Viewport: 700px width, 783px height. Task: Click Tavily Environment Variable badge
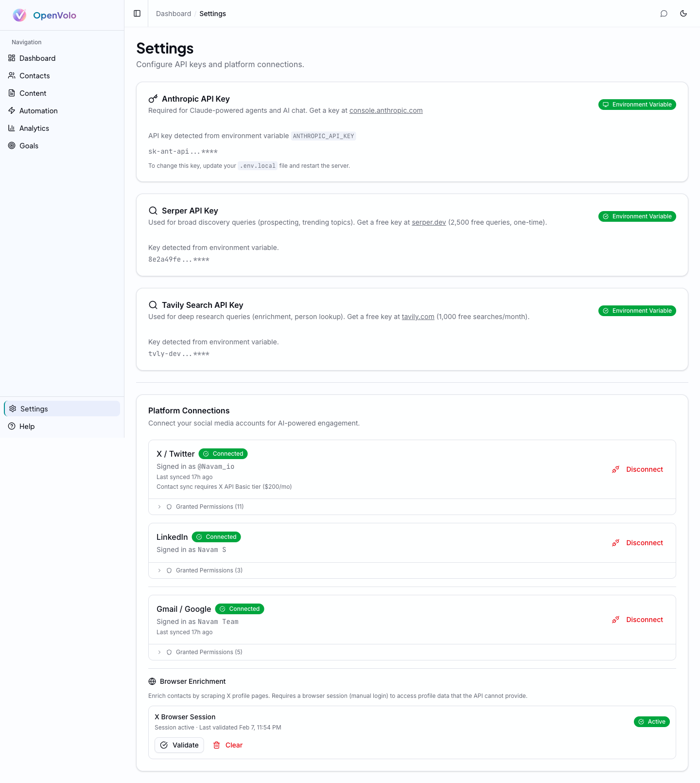click(637, 311)
